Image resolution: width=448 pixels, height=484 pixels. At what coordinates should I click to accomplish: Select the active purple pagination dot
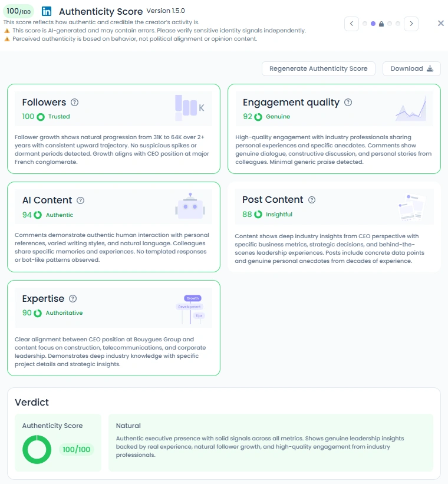373,24
